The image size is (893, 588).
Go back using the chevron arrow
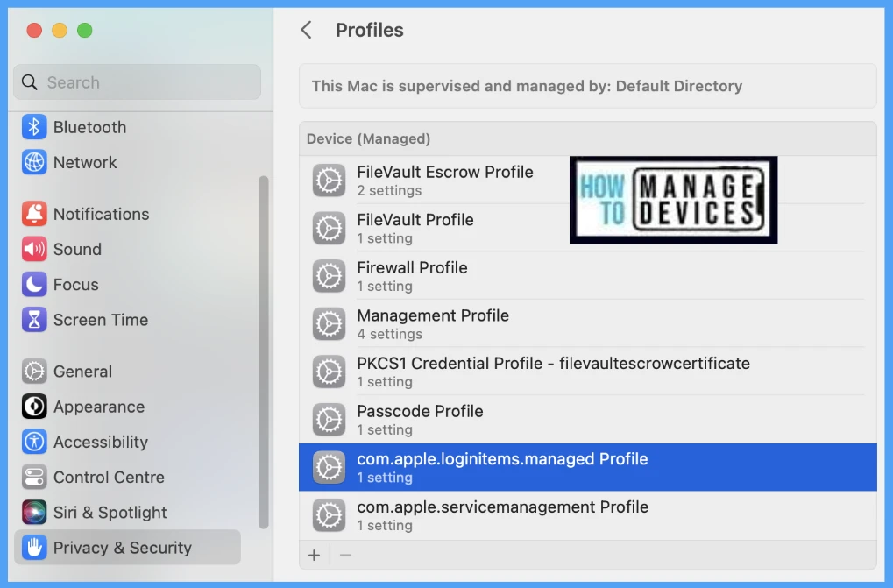coord(307,30)
